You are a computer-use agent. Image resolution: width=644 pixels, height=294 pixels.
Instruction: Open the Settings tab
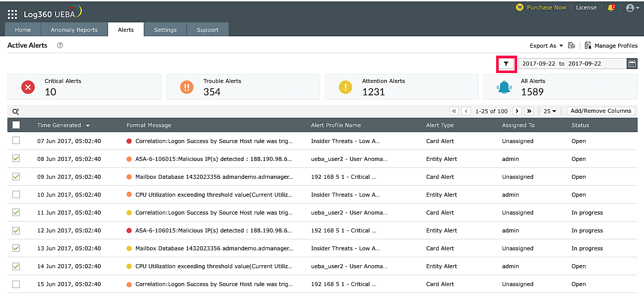pyautogui.click(x=165, y=29)
